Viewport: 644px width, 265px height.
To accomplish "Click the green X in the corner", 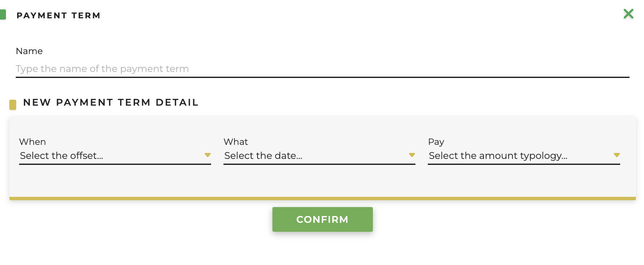I will 629,14.
